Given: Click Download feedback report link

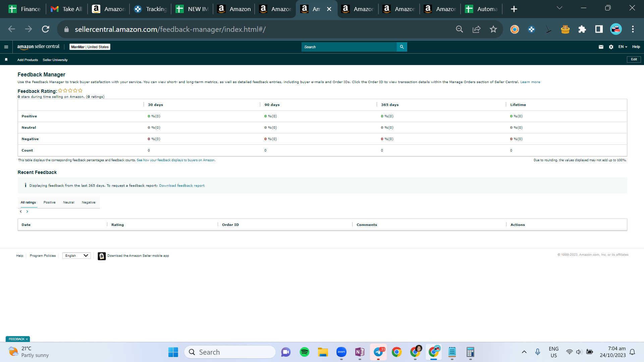Looking at the screenshot, I should 181,186.
